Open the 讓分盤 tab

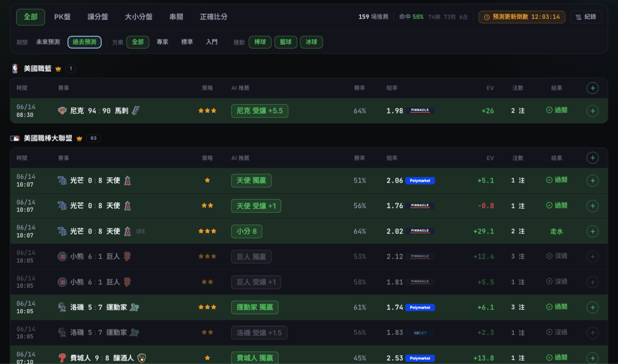[x=98, y=17]
